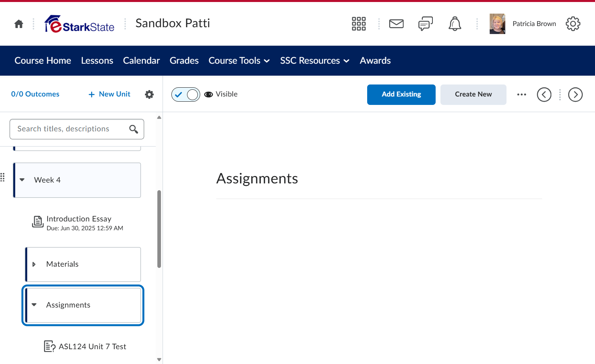595x364 pixels.
Task: Click the sidebar scroll up arrow
Action: [x=159, y=117]
